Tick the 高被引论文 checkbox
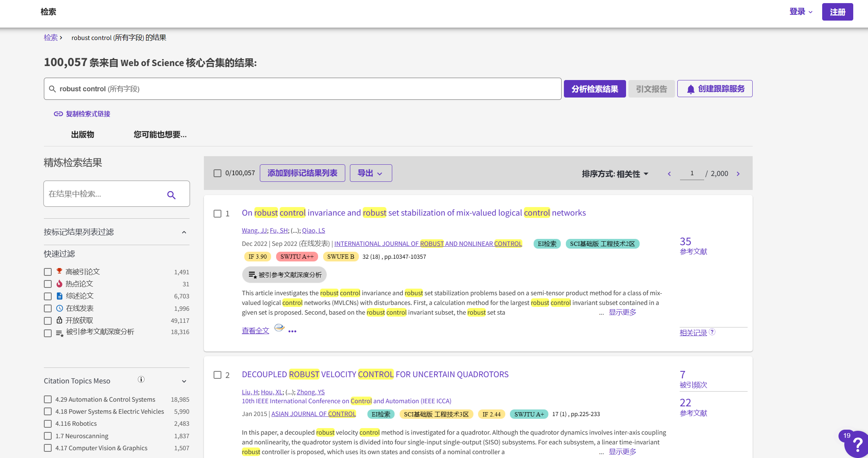The height and width of the screenshot is (458, 868). [48, 272]
